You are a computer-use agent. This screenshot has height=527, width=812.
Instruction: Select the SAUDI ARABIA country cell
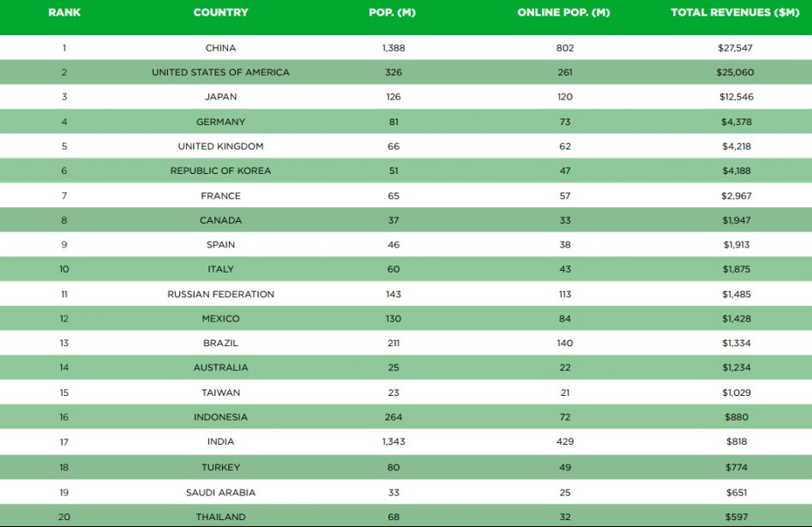pos(220,493)
